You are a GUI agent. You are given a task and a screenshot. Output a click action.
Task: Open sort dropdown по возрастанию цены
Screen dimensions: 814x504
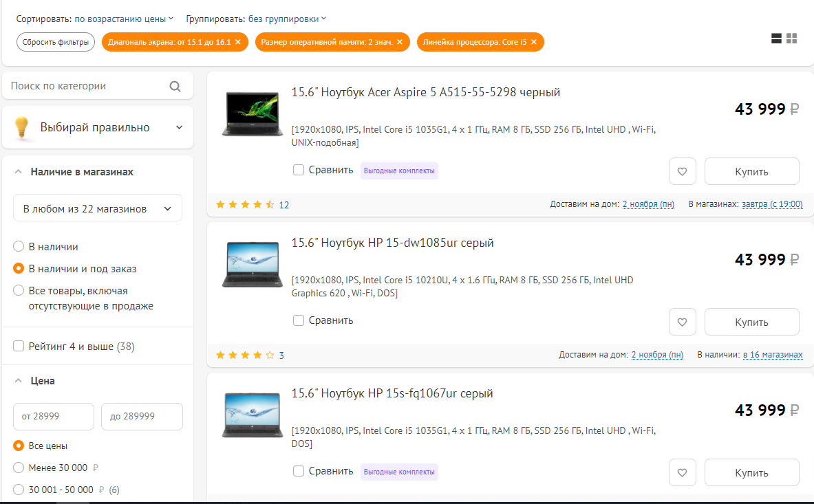click(x=124, y=19)
